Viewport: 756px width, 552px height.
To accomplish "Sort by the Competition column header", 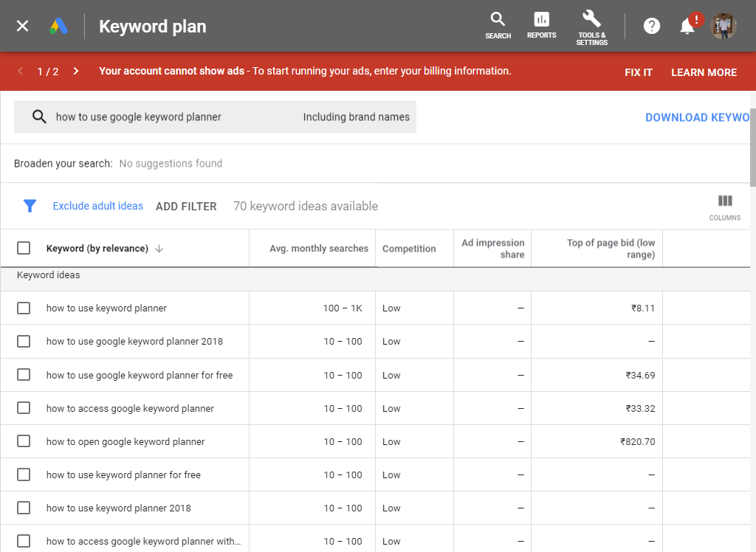I will point(409,249).
